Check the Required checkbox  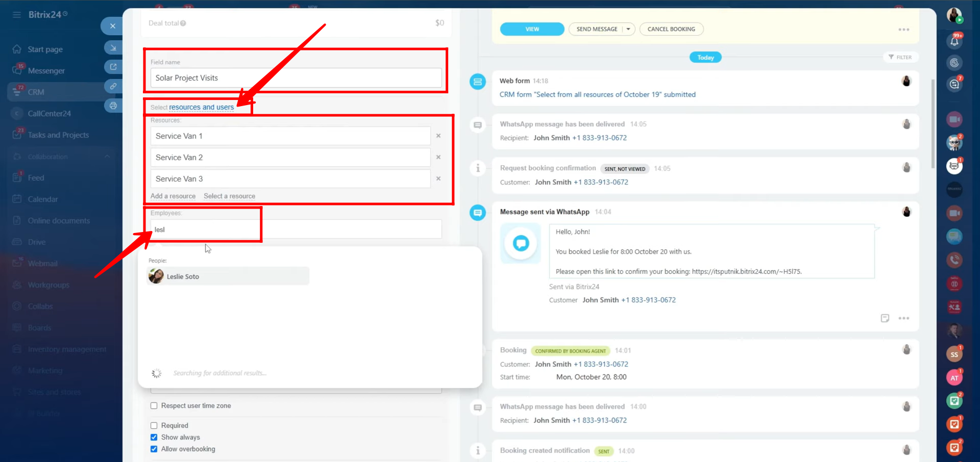click(x=154, y=426)
